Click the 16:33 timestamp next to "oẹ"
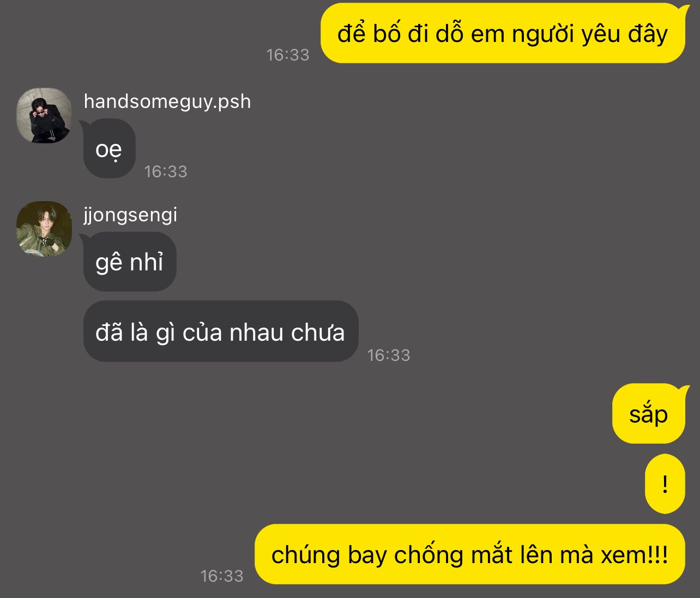This screenshot has height=598, width=700. (x=166, y=172)
